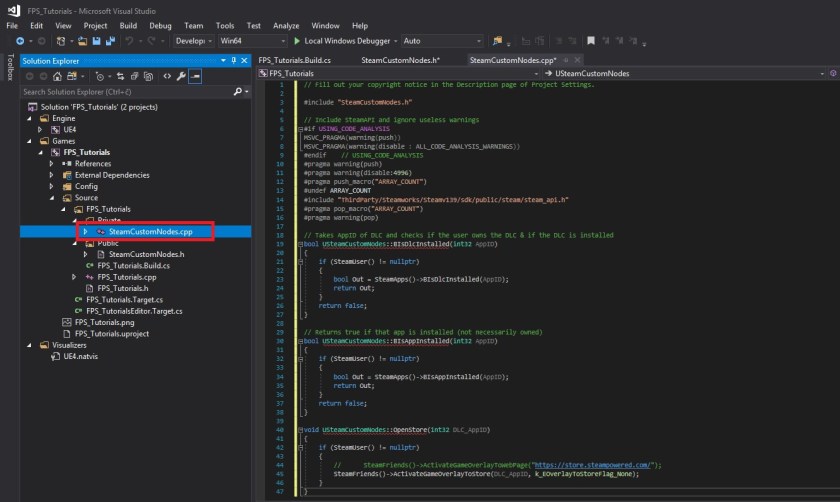
Task: Click the New Project toolbar icon
Action: point(61,41)
